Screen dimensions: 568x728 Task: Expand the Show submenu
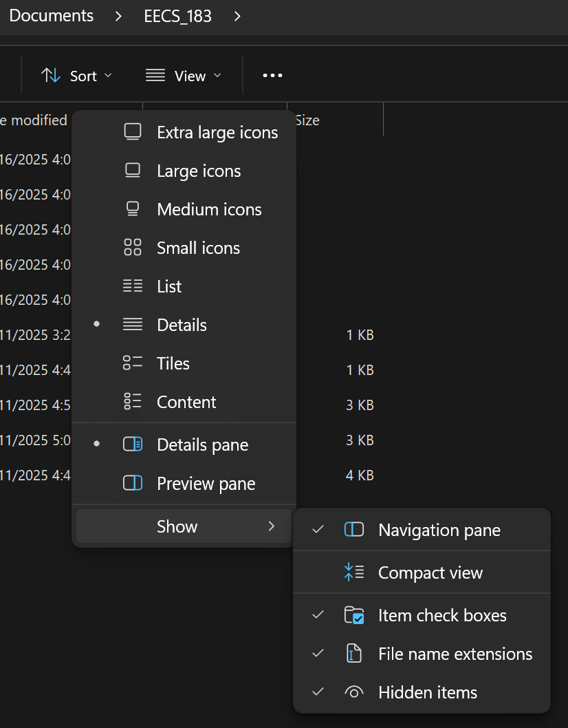point(184,526)
